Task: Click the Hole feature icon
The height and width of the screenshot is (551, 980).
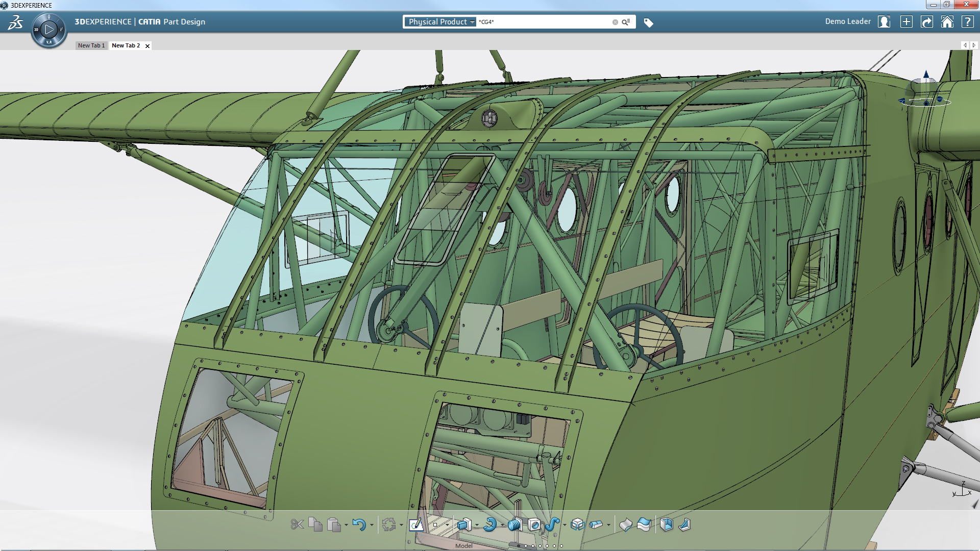Action: point(534,524)
